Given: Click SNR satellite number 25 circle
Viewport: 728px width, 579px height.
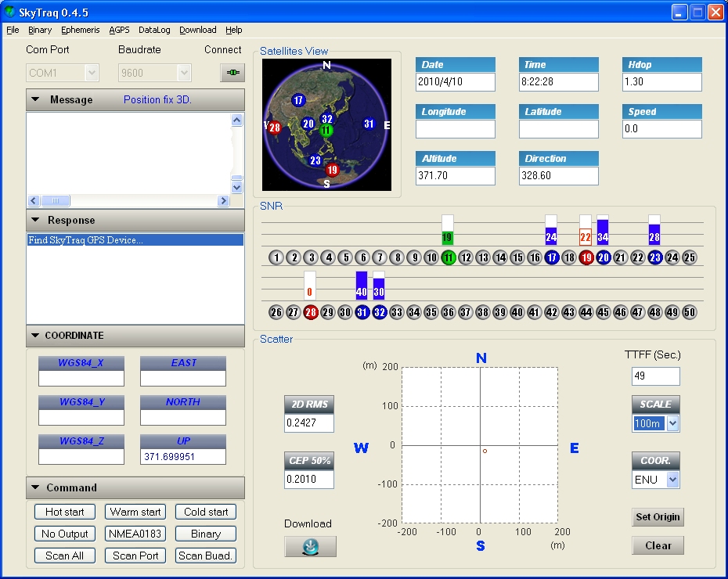Looking at the screenshot, I should tap(689, 257).
